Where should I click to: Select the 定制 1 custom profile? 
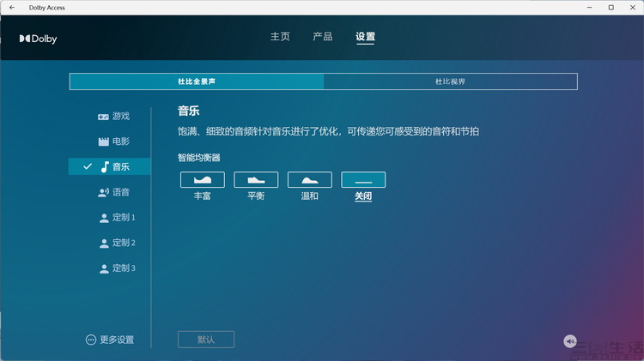[117, 218]
